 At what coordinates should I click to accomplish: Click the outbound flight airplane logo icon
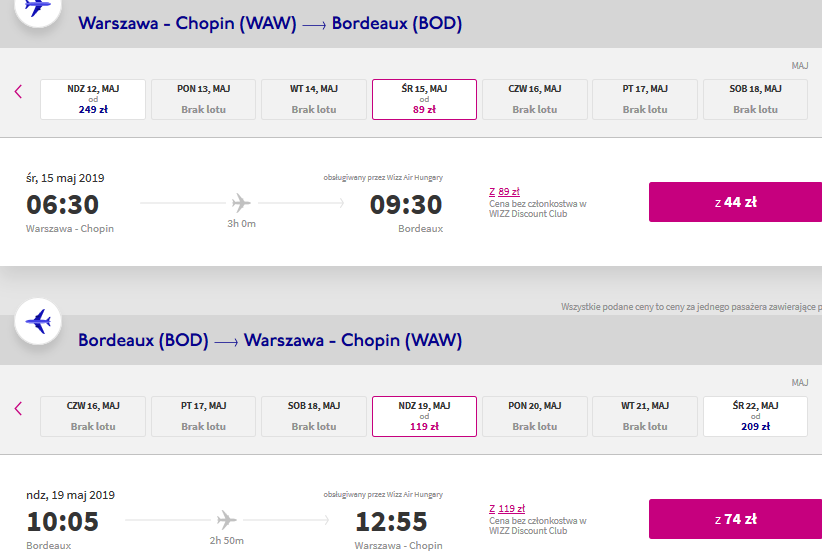[x=38, y=7]
